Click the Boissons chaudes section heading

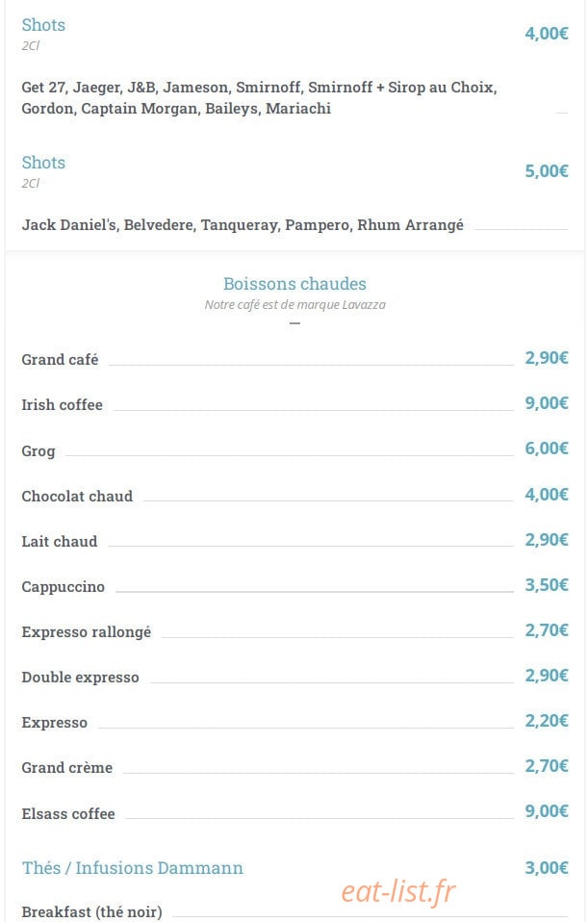coord(294,284)
